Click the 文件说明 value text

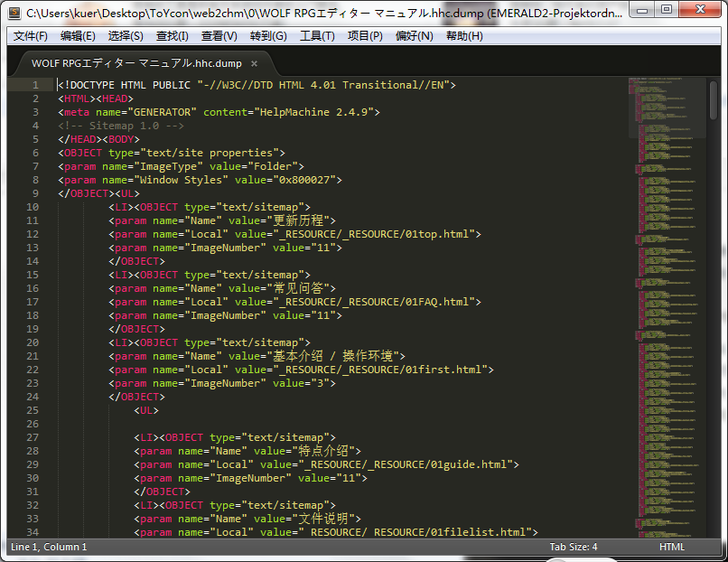point(323,519)
